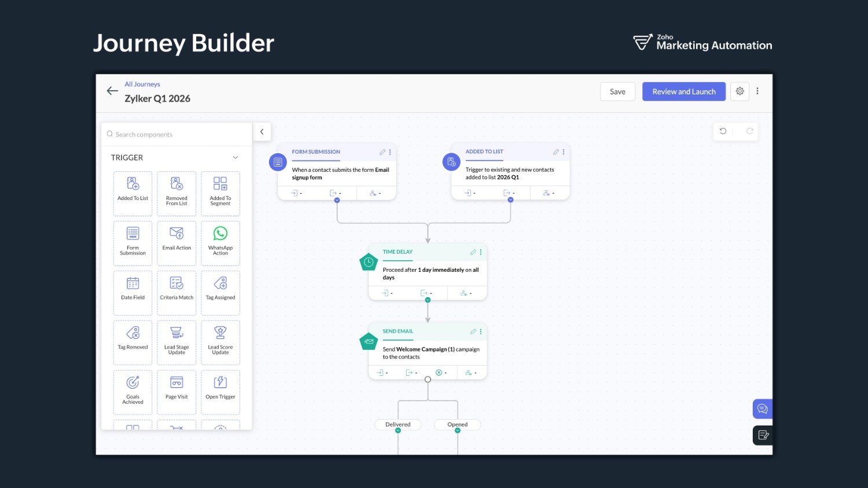
Task: Click the undo arrow on the canvas
Action: pos(723,131)
